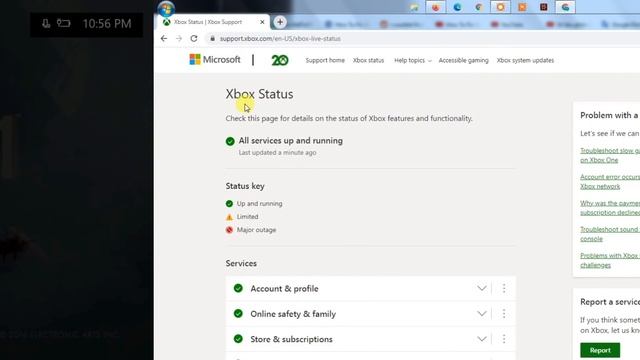Open more options for Online safety & family

(x=504, y=314)
